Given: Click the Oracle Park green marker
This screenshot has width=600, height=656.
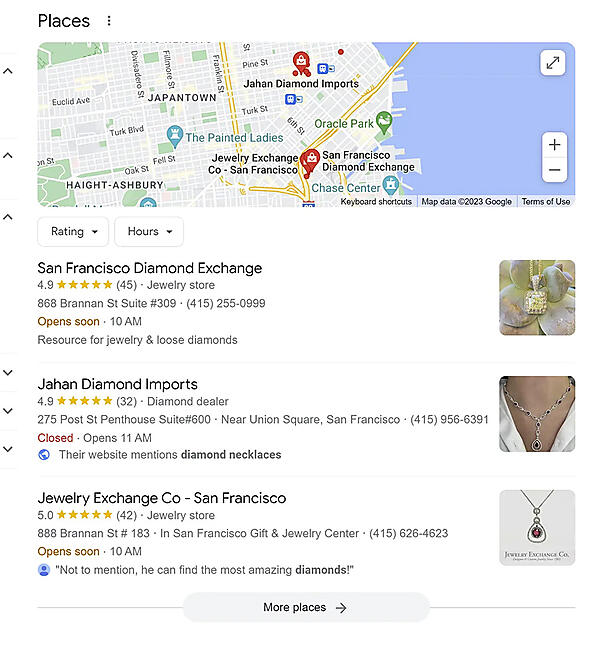Looking at the screenshot, I should click(x=383, y=122).
